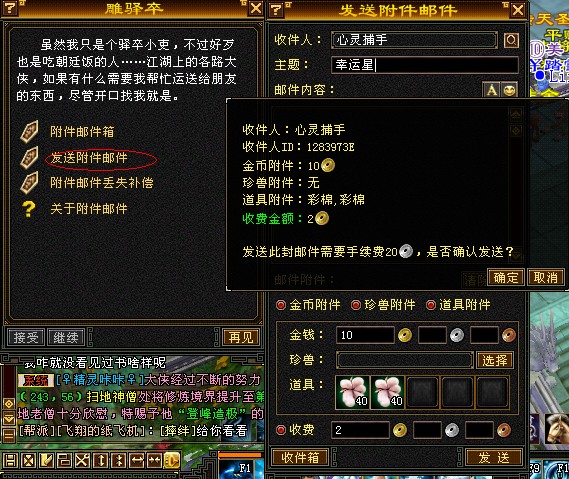This screenshot has height=479, width=569.
Task: Open the font color 'A' icon
Action: 492,89
